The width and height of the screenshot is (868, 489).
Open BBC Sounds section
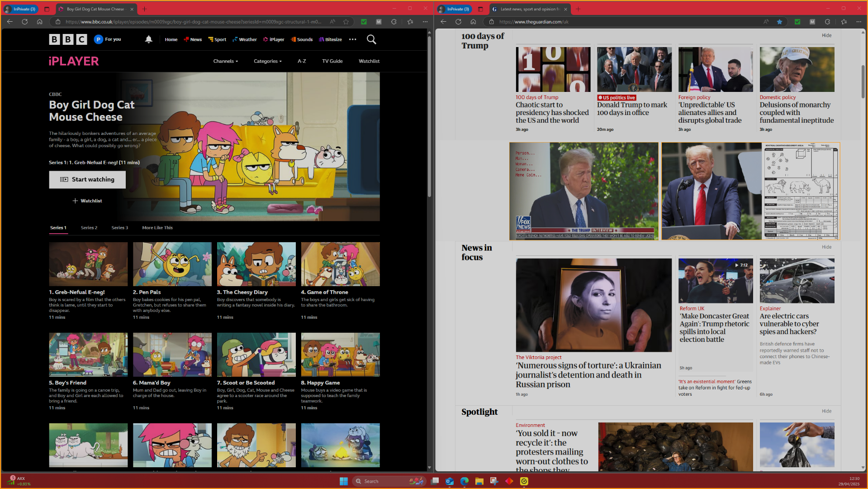point(302,39)
